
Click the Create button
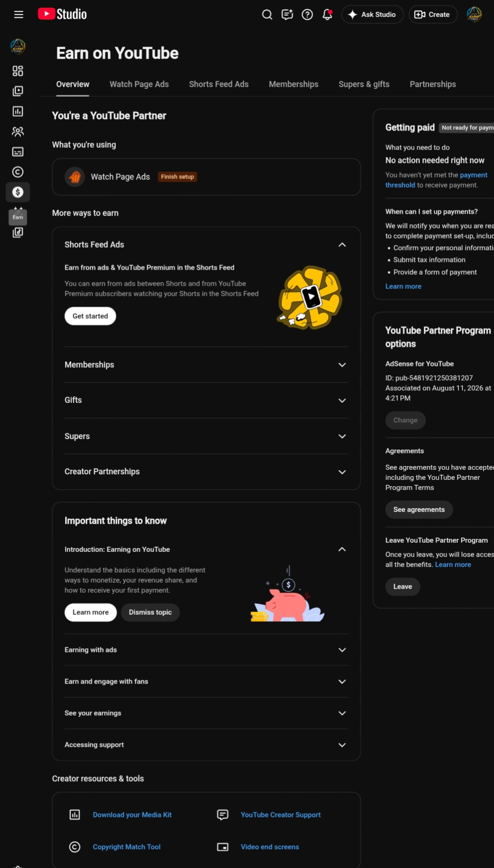click(432, 15)
